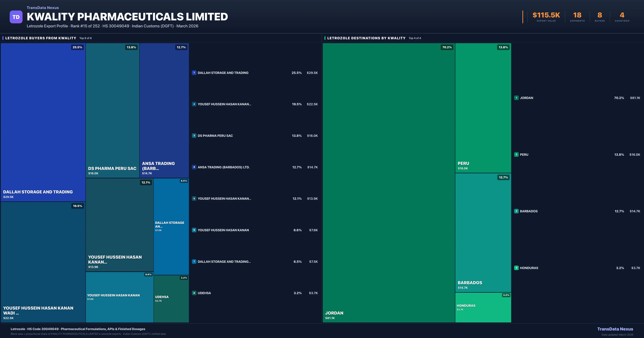Switch to the LETROZOLE BUYERS FROM KWALITY panel
This screenshot has height=338, width=644.
[41, 38]
